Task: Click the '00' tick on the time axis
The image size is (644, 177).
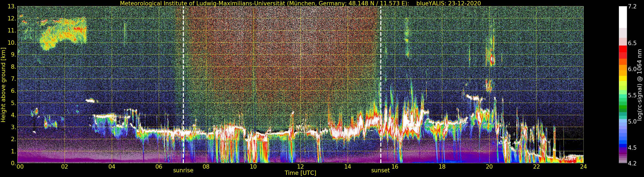Action: click(x=20, y=167)
